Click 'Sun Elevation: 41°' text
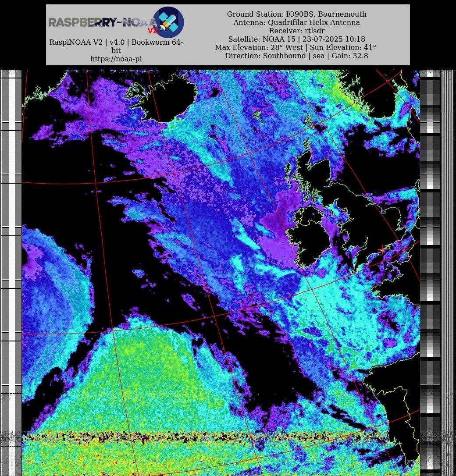 coord(343,48)
